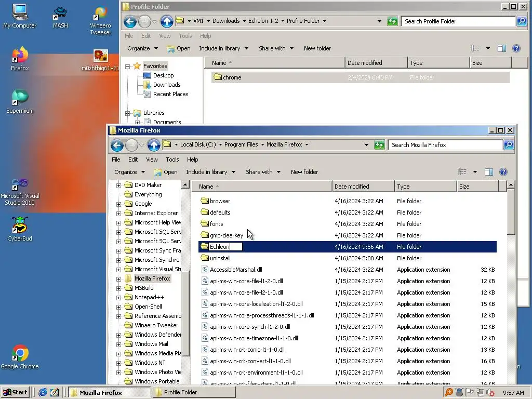Expand DVD Maker tree node
532x399 pixels.
coord(118,185)
